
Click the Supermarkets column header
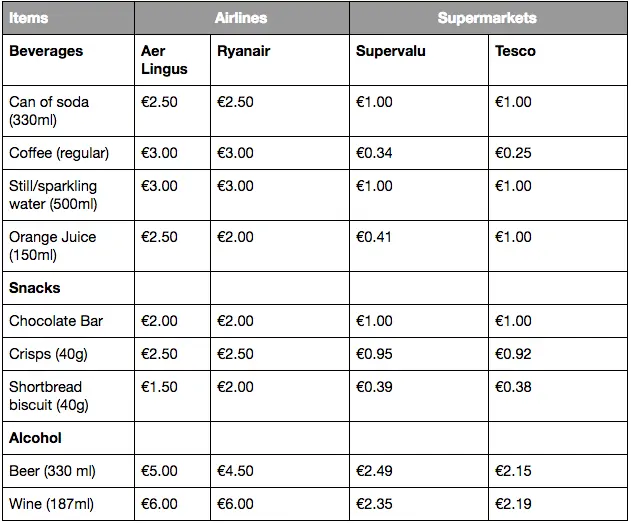click(487, 18)
